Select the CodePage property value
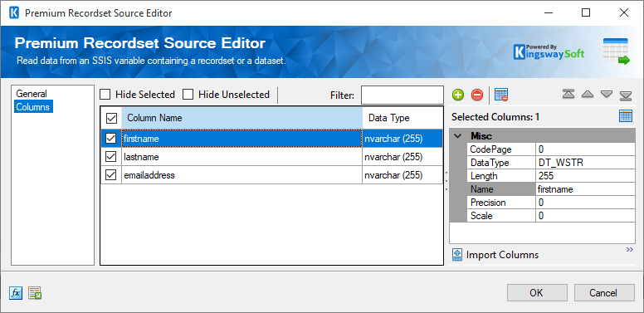This screenshot has width=644, height=313. (585, 149)
